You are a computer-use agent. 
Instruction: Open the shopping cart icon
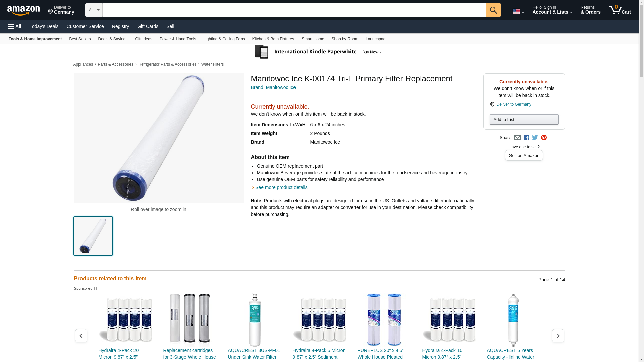(620, 10)
